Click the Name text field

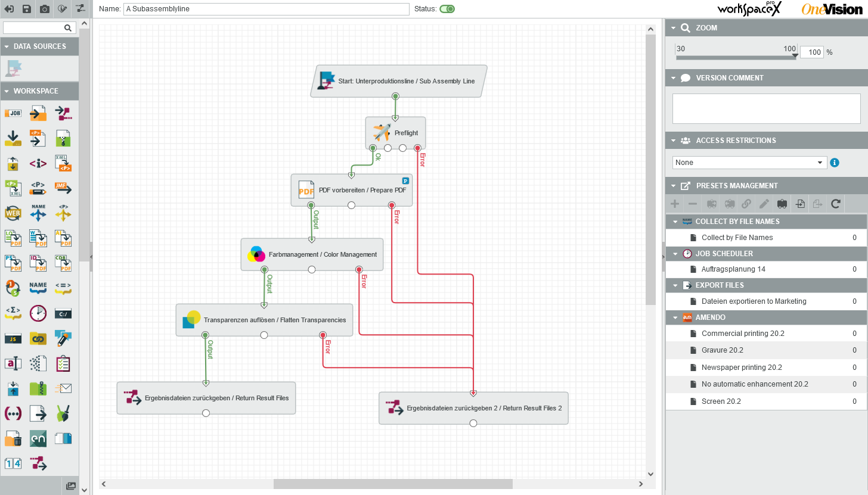point(266,9)
